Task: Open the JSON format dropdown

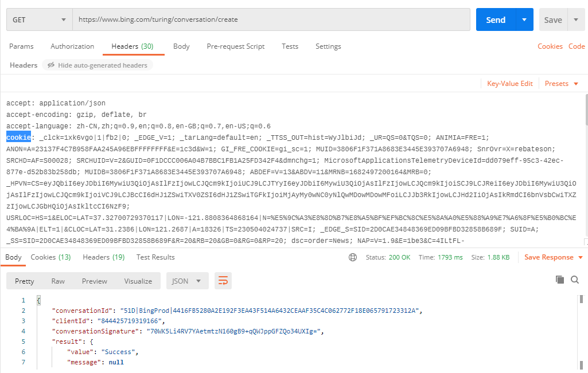Action: click(x=186, y=281)
